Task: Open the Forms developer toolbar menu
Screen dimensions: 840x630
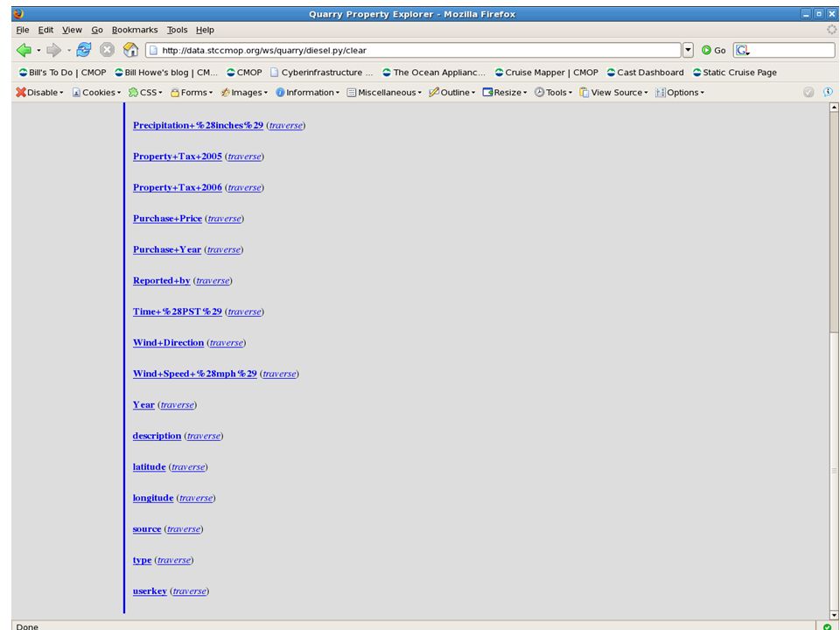Action: click(x=192, y=92)
